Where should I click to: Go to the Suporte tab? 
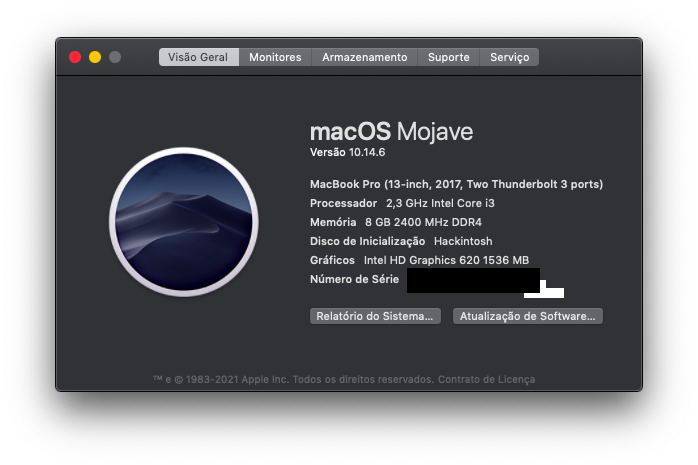449,57
